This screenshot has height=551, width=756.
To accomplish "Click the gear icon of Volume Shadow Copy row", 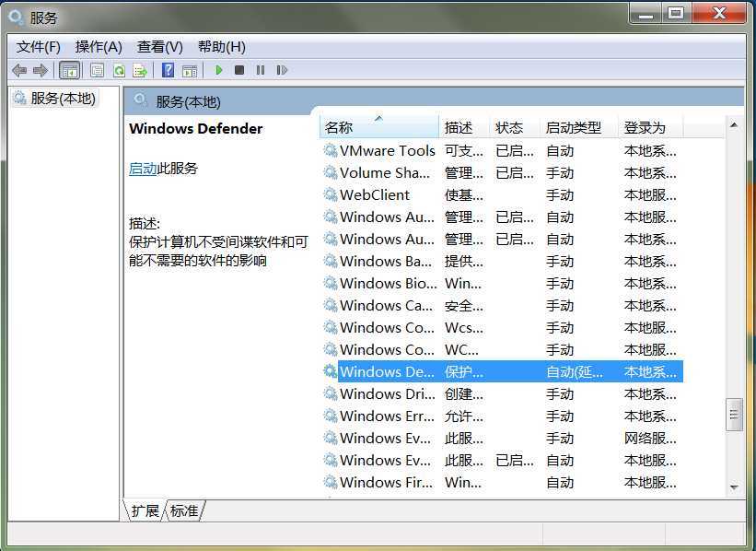I will [331, 172].
